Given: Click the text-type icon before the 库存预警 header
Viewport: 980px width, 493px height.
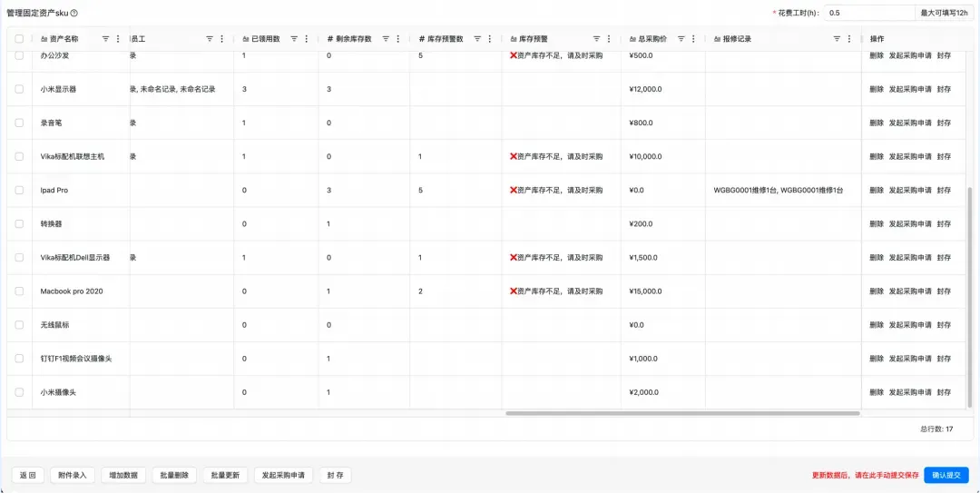Looking at the screenshot, I should click(x=513, y=39).
